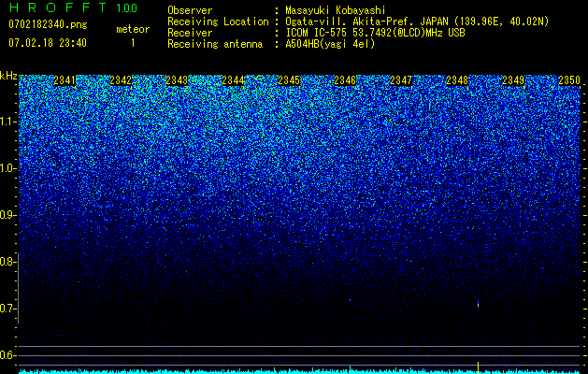Click time marker 2348

457,80
